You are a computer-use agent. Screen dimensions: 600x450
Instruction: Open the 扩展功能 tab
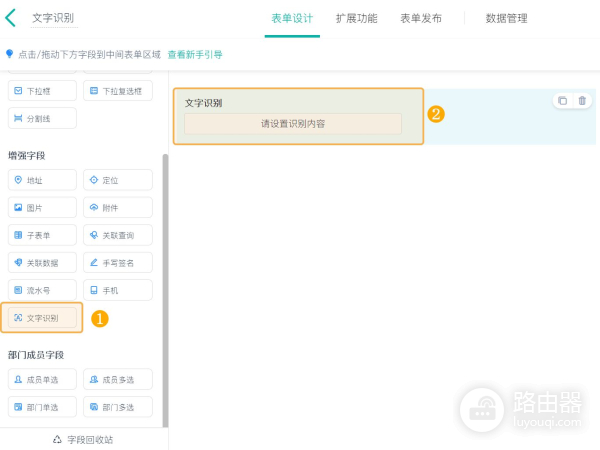[x=357, y=18]
